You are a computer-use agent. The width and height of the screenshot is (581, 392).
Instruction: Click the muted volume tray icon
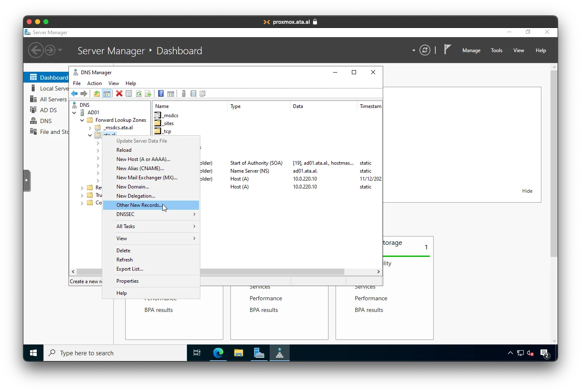pos(530,353)
